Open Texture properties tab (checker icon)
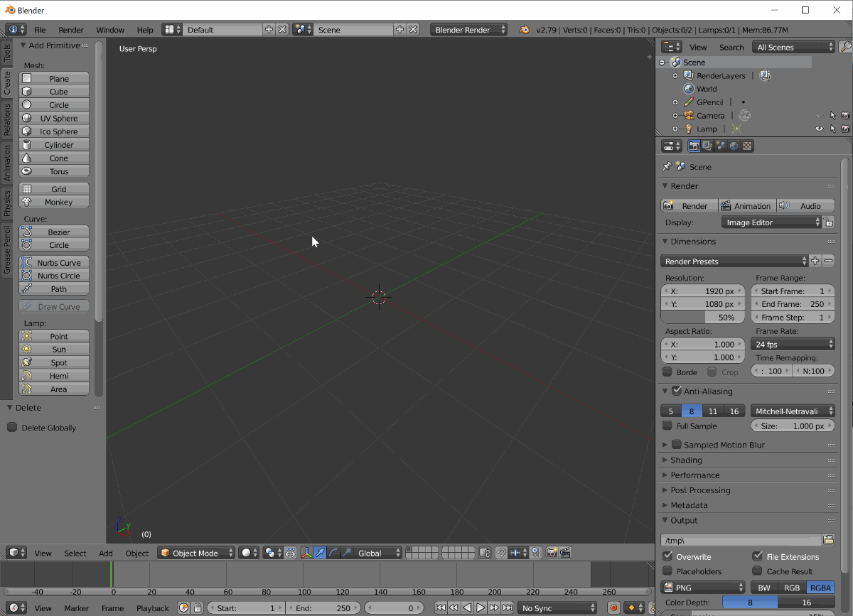This screenshot has width=853, height=616. pos(747,146)
